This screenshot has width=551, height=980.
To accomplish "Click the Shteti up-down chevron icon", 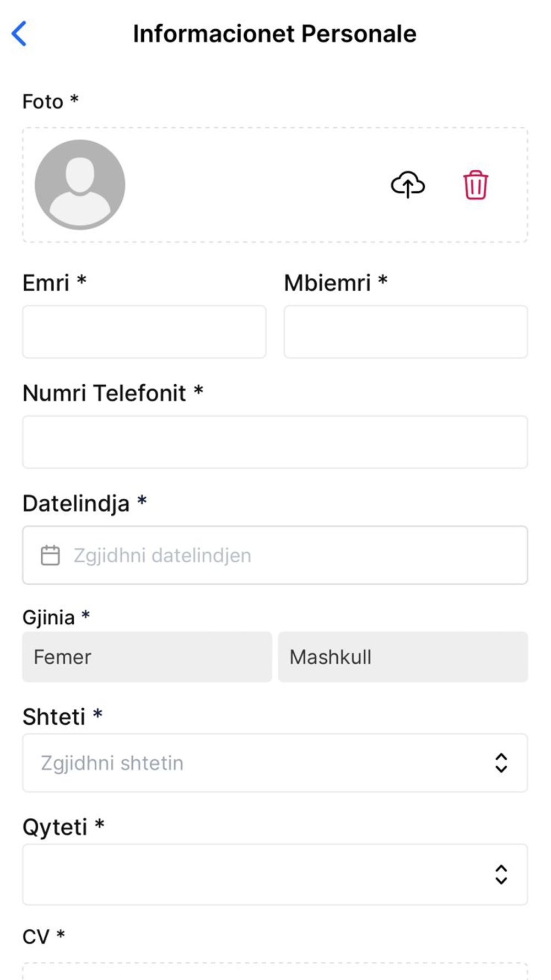I will 500,763.
